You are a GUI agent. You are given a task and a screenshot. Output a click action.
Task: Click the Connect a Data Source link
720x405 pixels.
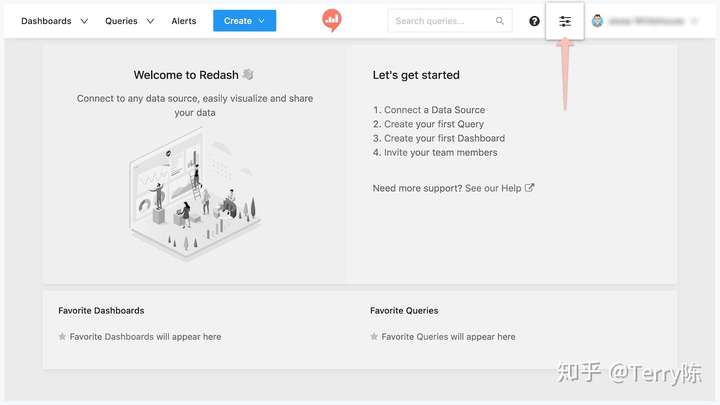pos(434,110)
